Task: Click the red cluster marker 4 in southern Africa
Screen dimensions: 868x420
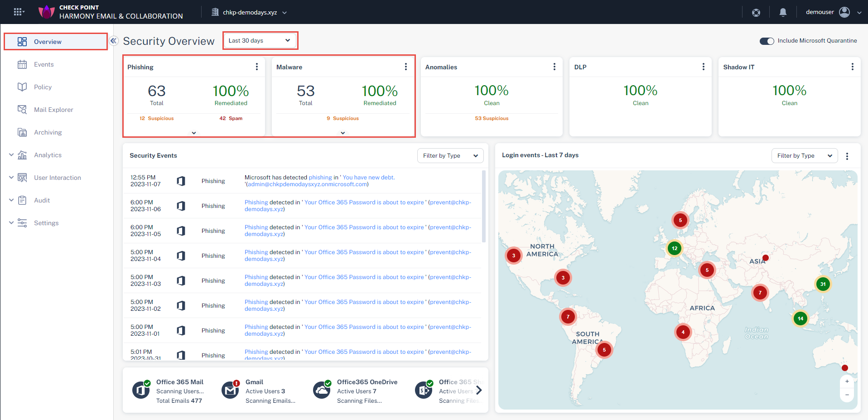Action: 683,332
